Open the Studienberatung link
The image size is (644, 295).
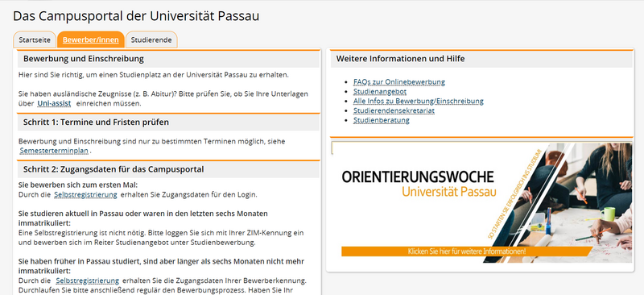[381, 120]
